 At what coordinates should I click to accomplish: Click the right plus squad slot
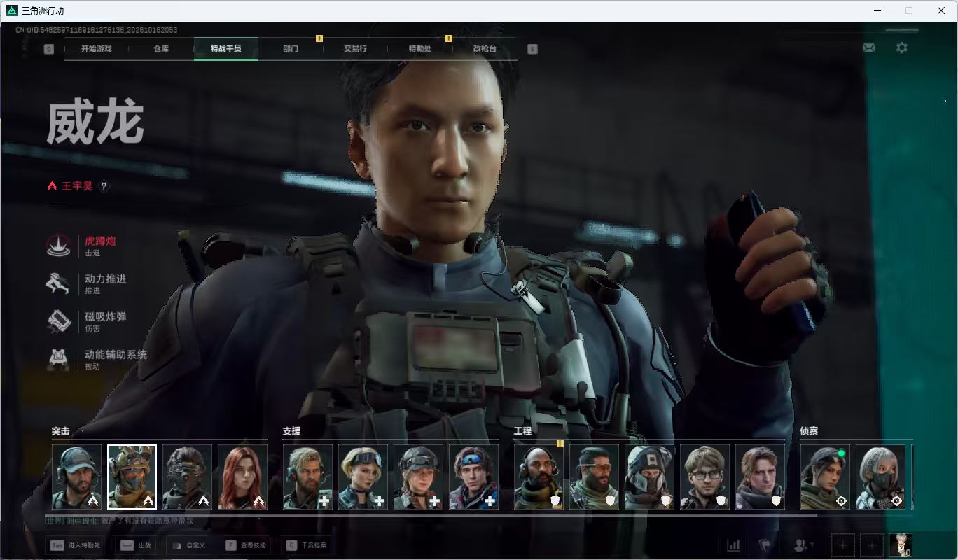[871, 545]
